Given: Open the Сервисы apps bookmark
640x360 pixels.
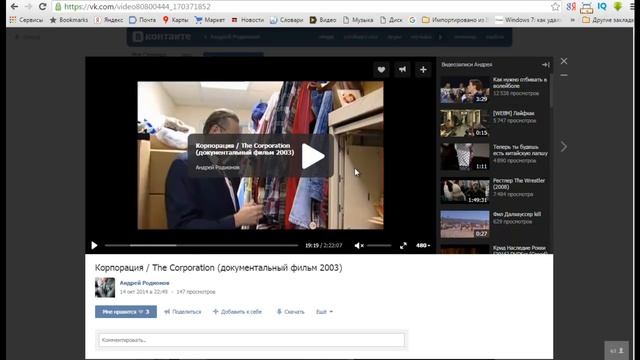Looking at the screenshot, I should coord(26,20).
